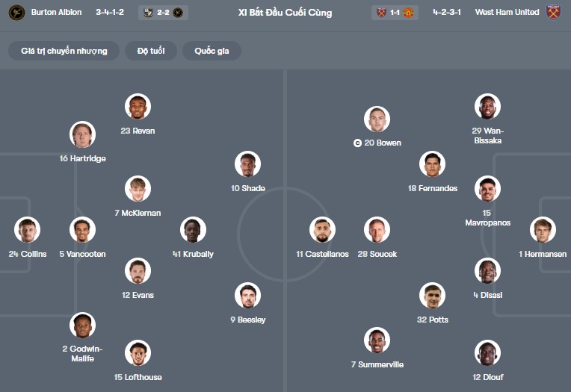Select goalkeeper Hermansen's avatar

(x=543, y=231)
